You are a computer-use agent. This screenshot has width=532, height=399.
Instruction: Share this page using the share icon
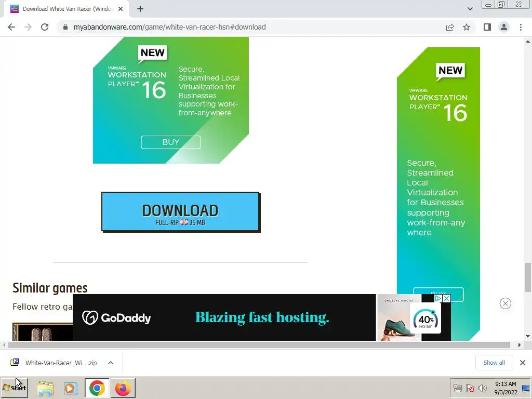click(x=450, y=27)
